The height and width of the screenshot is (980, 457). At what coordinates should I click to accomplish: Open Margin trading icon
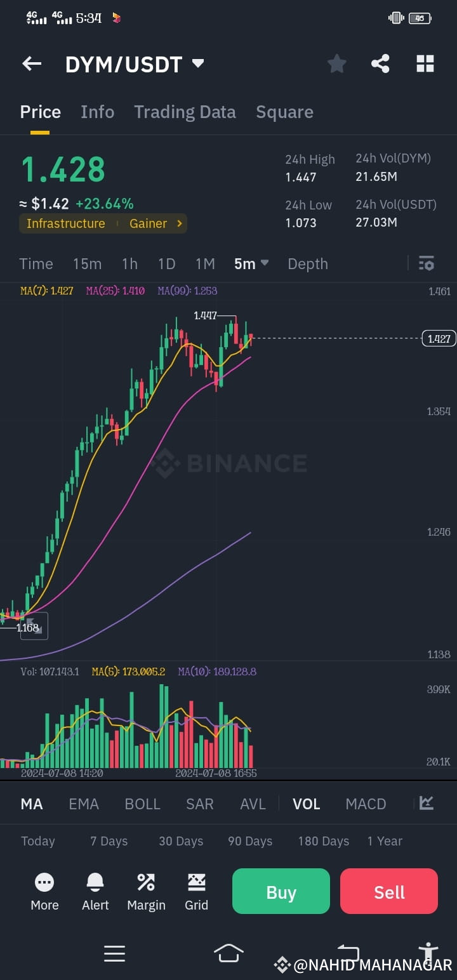[x=146, y=882]
